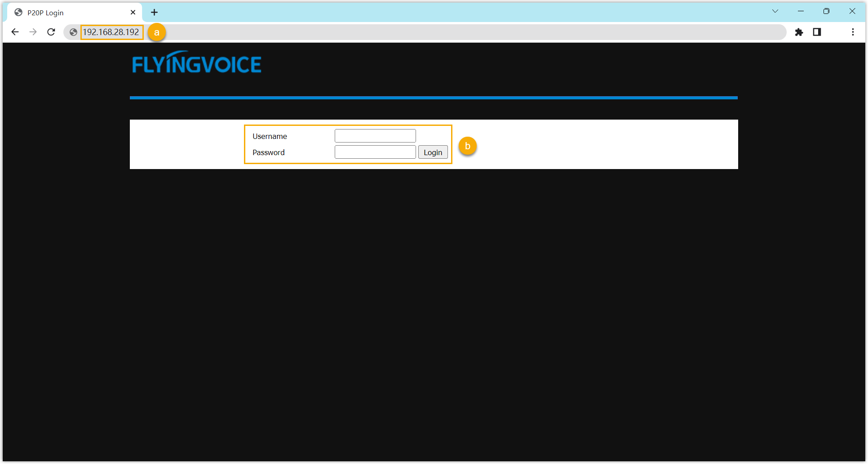Minimize the browser window
The height and width of the screenshot is (464, 868).
pyautogui.click(x=801, y=11)
